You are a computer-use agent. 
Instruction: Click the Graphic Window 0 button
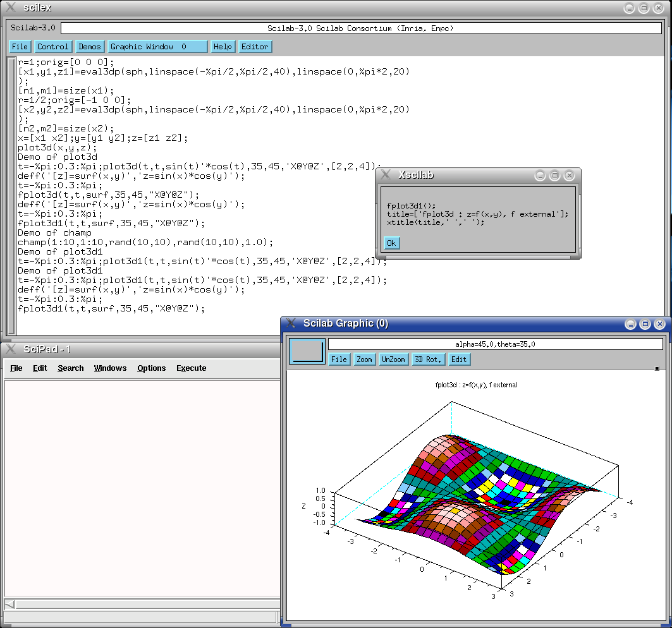pyautogui.click(x=157, y=47)
